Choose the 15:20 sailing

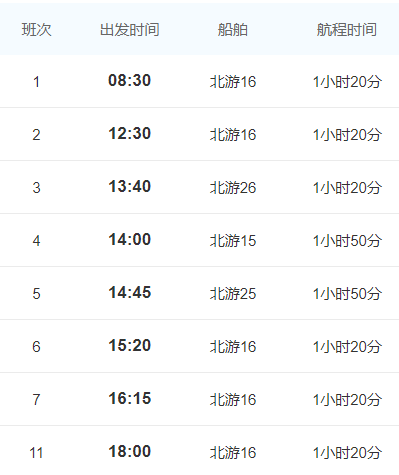pyautogui.click(x=129, y=346)
